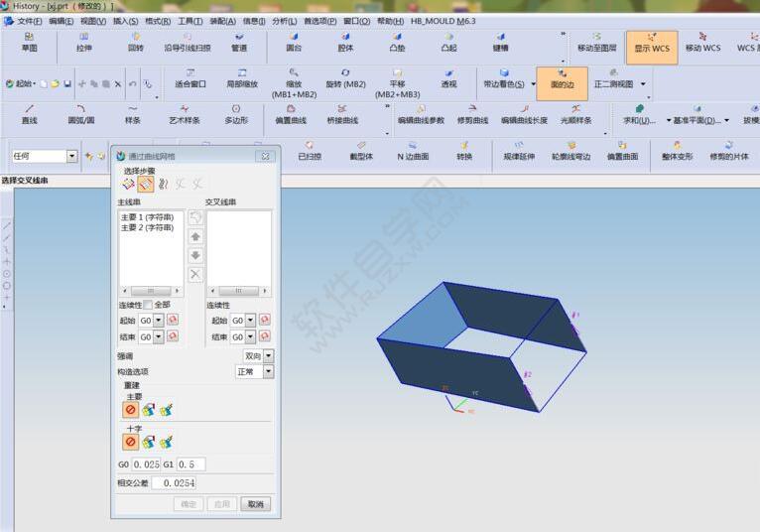
Task: Select manual rebuild option under 主要
Action: click(x=148, y=410)
